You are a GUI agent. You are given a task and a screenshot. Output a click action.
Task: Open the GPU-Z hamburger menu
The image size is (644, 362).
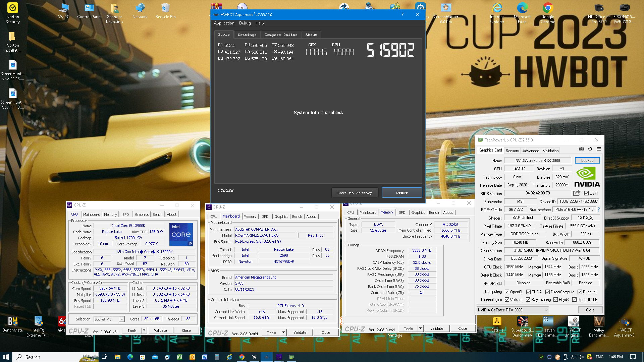599,149
